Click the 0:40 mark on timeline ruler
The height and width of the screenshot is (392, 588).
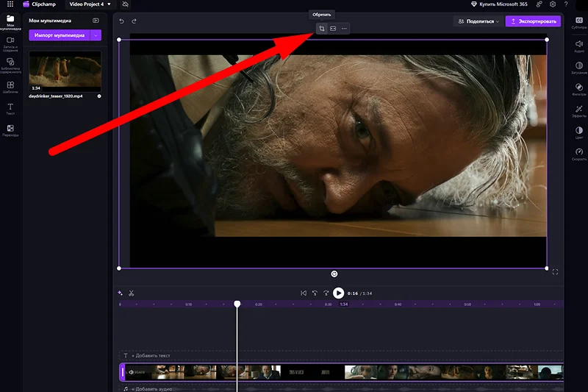398,304
